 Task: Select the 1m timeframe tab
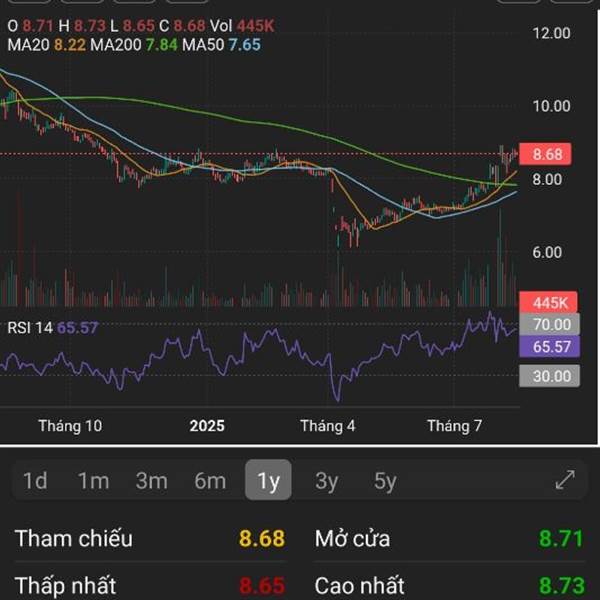(93, 481)
